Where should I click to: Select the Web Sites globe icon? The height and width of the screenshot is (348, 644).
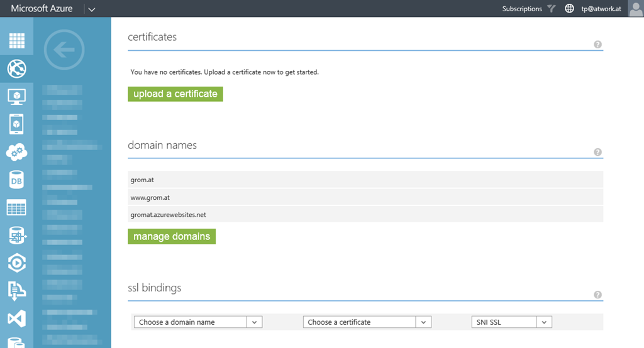click(17, 68)
